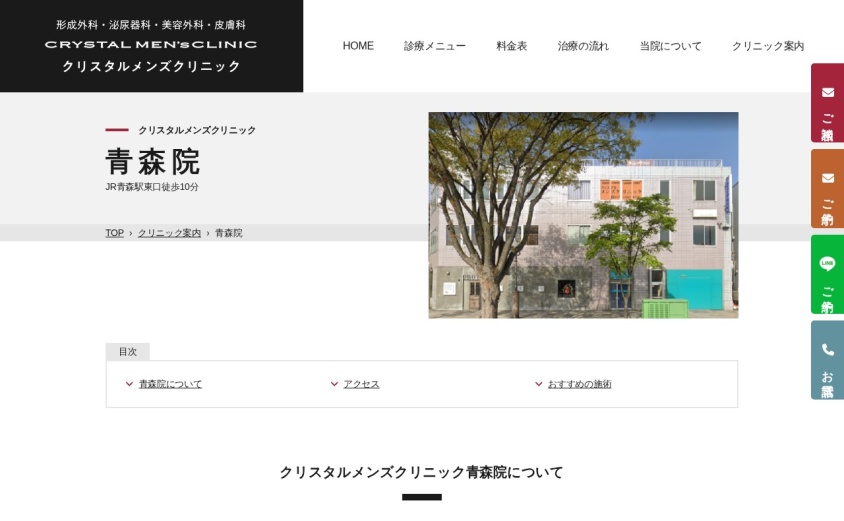Jump to おすすめの施術 in the table of contents
Screen dimensions: 844x521
pyautogui.click(x=580, y=384)
